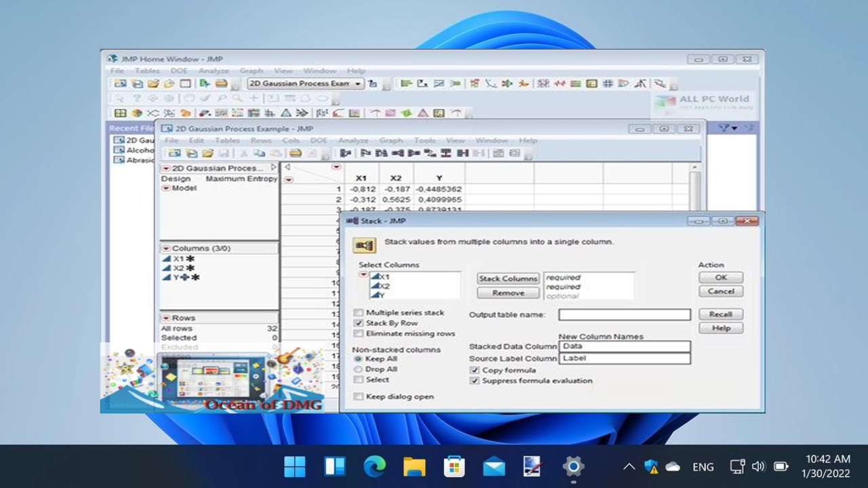Open the Settings gear on the taskbar
868x488 pixels.
(x=573, y=466)
